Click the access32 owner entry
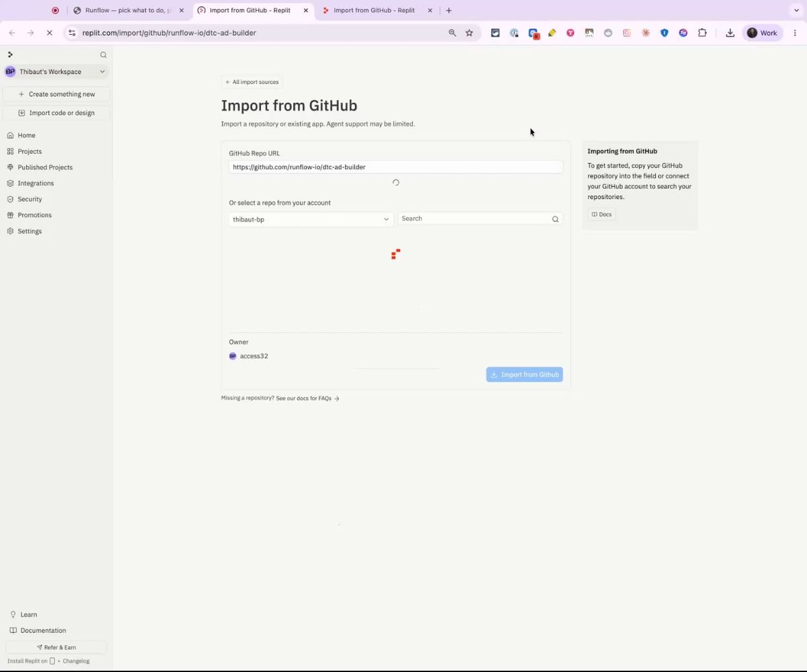The height and width of the screenshot is (672, 807). coord(249,356)
